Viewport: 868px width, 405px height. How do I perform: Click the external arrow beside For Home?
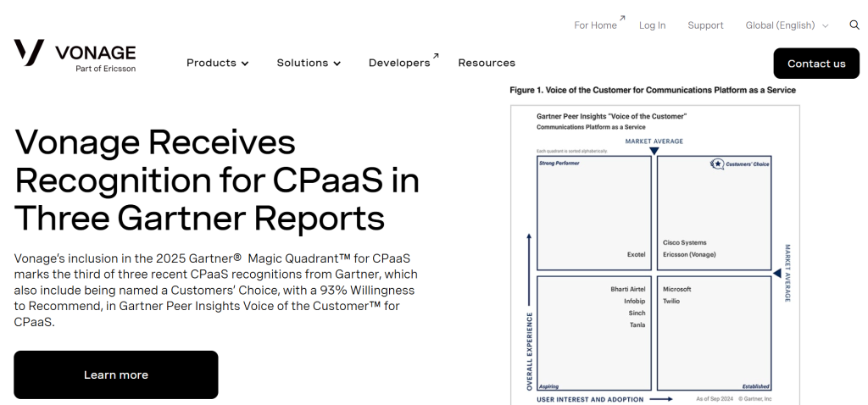click(622, 18)
